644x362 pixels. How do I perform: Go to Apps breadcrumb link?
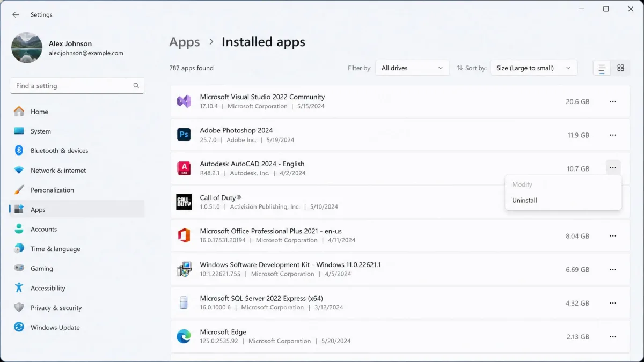click(x=185, y=42)
